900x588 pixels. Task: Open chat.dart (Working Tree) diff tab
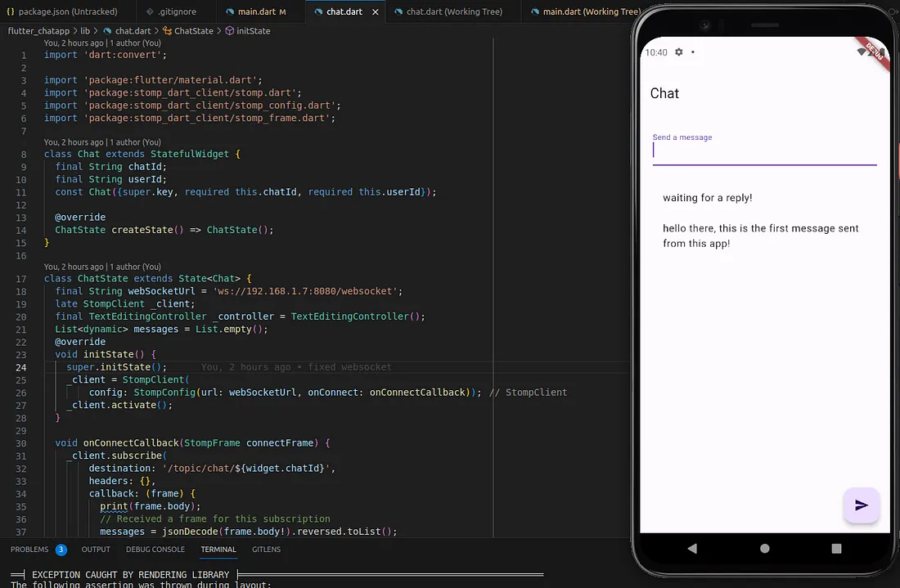pyautogui.click(x=453, y=12)
